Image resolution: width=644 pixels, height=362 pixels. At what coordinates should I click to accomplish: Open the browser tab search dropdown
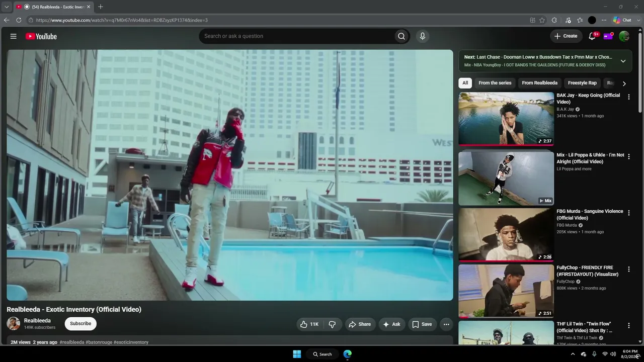7,7
